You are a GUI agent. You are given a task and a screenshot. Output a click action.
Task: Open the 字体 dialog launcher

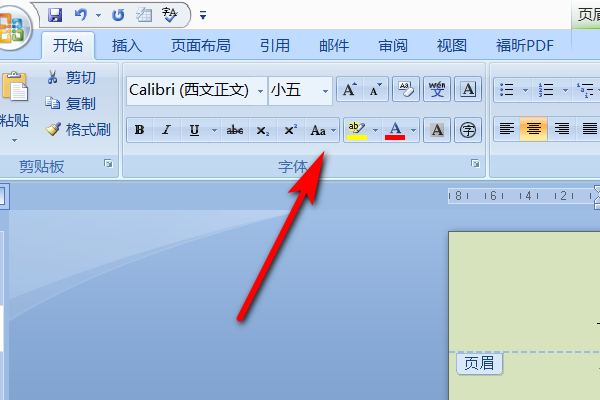475,164
